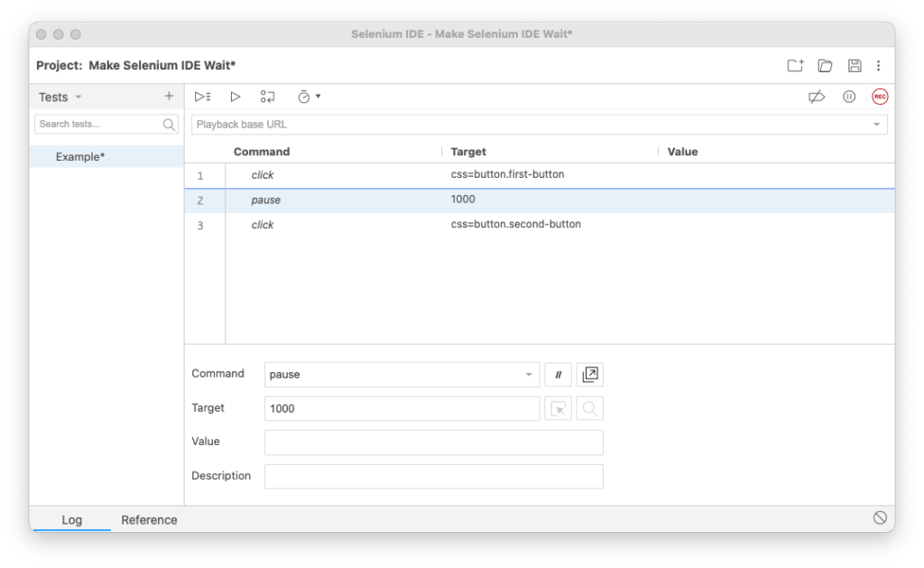Switch to the Reference tab

(149, 519)
